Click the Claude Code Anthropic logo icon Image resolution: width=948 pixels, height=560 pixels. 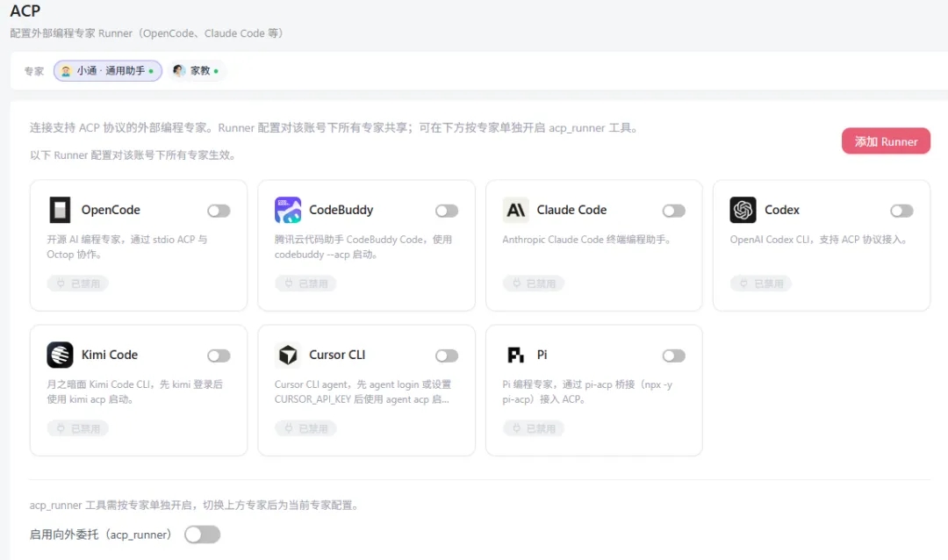click(x=516, y=210)
